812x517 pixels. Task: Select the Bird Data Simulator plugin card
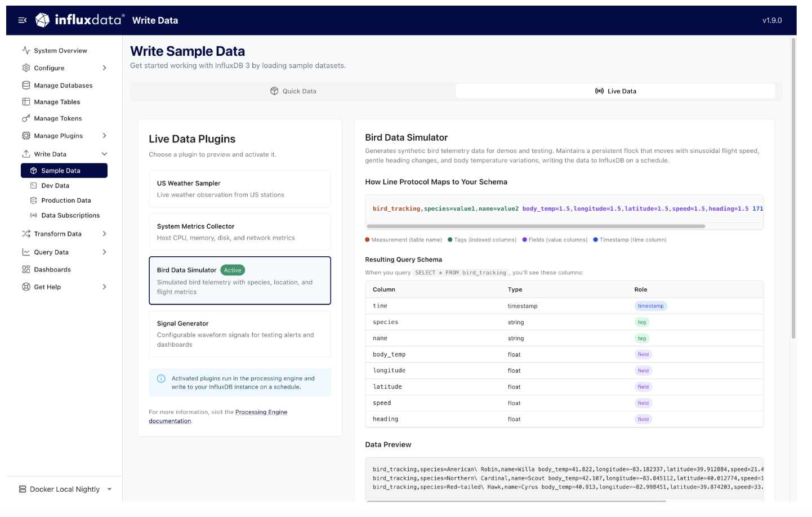point(240,280)
